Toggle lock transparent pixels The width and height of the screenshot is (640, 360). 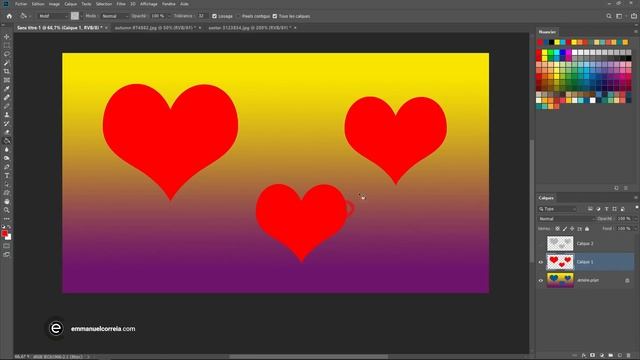[558, 229]
